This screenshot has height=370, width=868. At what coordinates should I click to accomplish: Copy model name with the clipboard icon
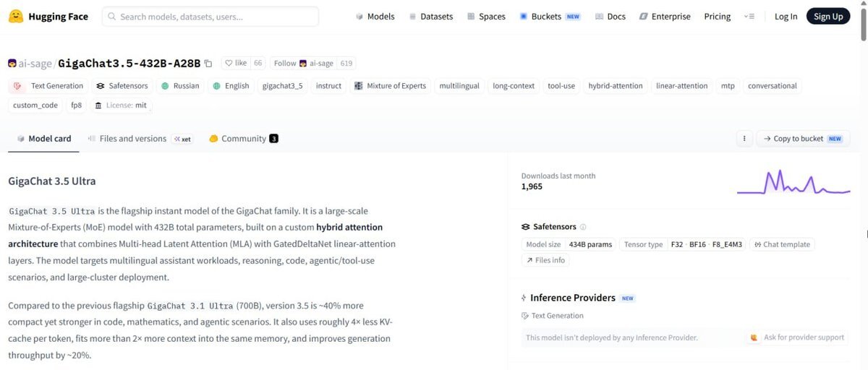[208, 64]
